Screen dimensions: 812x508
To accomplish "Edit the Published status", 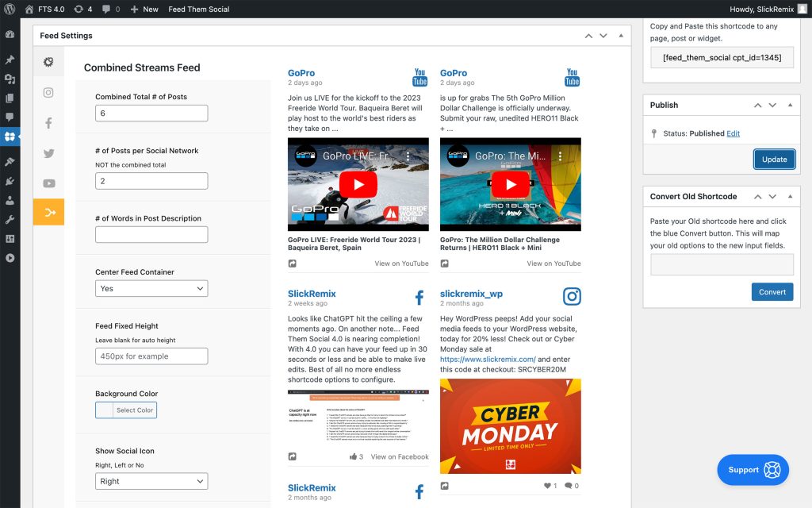I will 733,133.
